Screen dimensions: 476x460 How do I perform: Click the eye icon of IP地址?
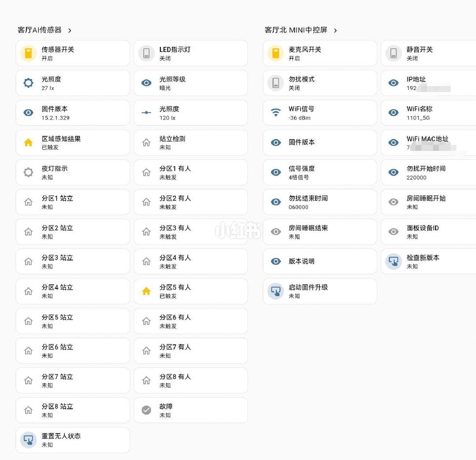(x=394, y=83)
